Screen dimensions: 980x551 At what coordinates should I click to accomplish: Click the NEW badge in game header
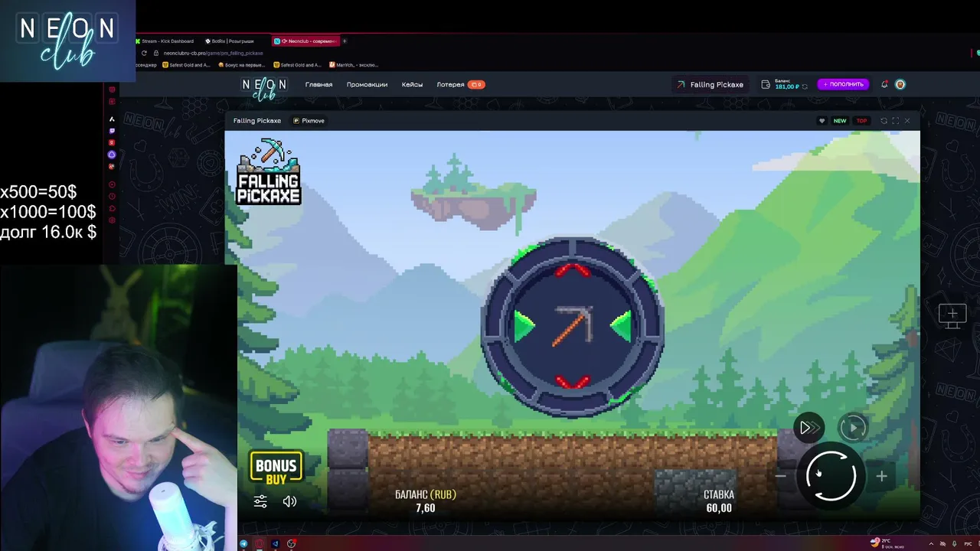(x=840, y=121)
